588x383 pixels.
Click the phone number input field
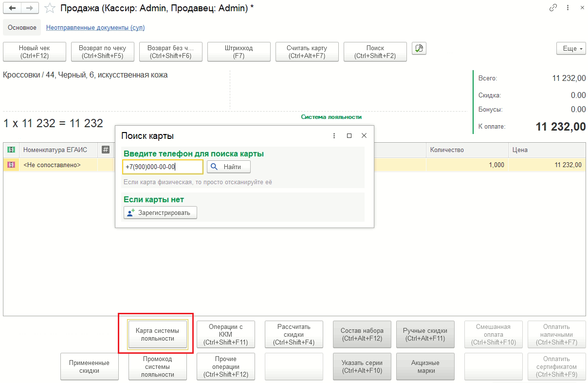pos(162,167)
